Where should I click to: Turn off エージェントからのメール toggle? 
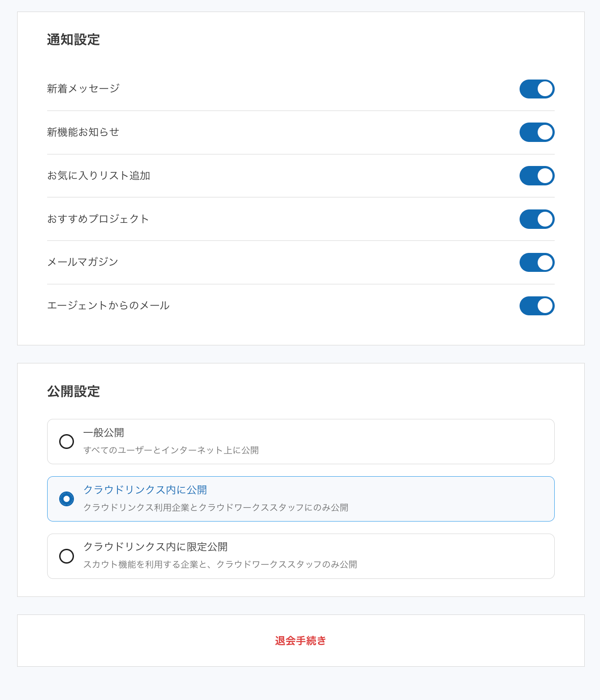click(537, 306)
